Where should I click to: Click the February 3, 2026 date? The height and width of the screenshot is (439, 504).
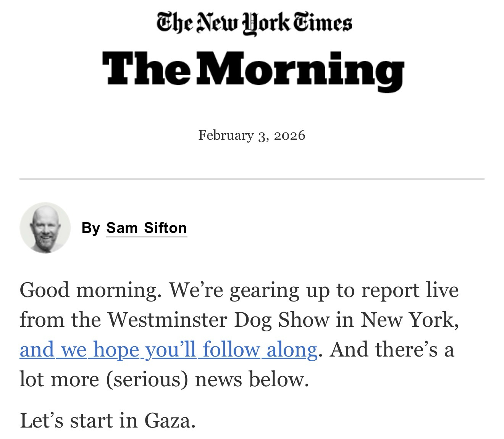click(x=252, y=135)
